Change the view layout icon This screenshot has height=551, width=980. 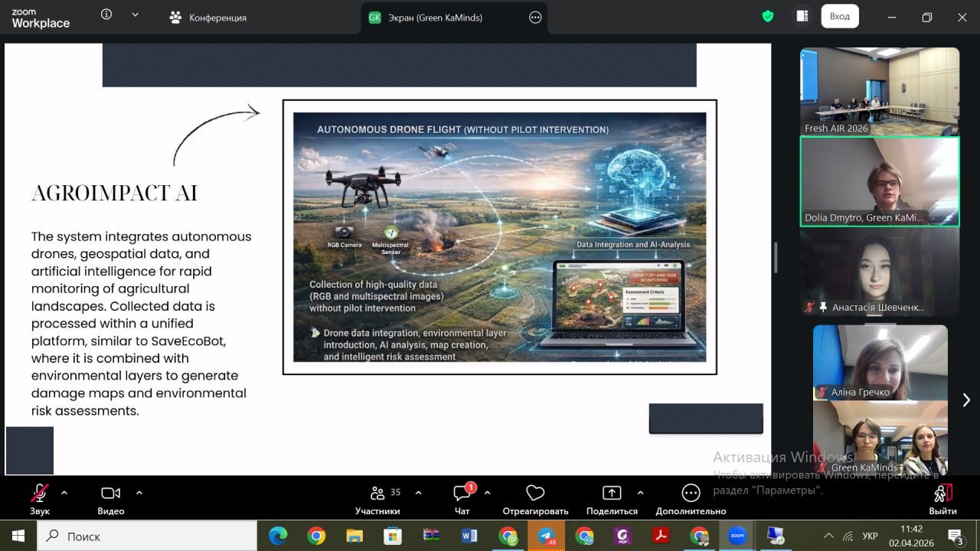coord(802,16)
